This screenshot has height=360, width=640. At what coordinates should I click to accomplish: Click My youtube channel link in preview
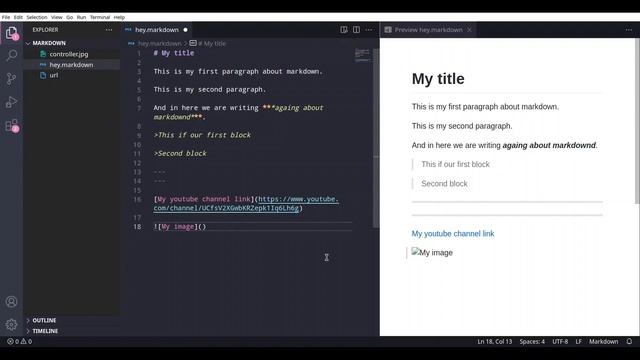[x=453, y=233]
